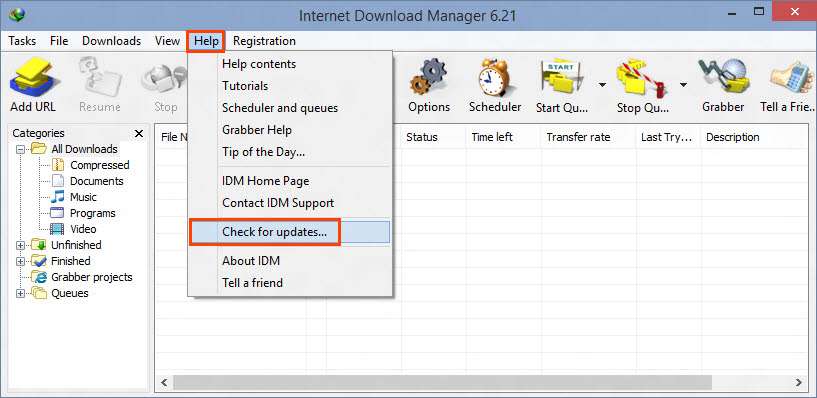Select the Finished folder
Screen dimensions: 817x398
(x=70, y=261)
